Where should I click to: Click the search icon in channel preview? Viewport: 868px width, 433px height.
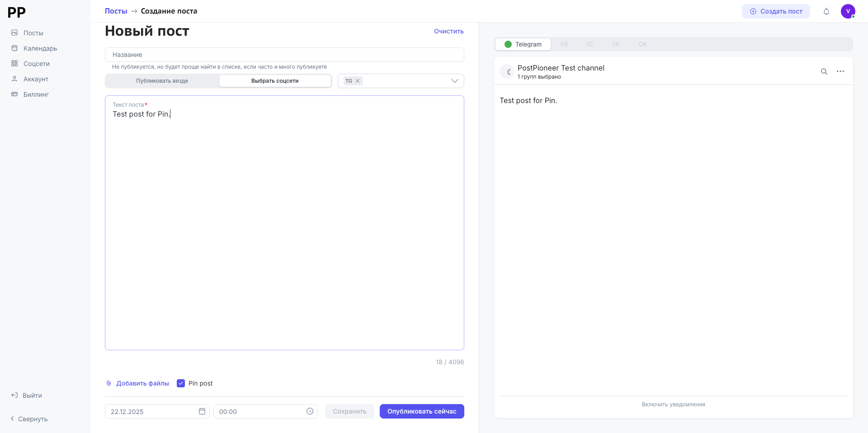click(824, 71)
